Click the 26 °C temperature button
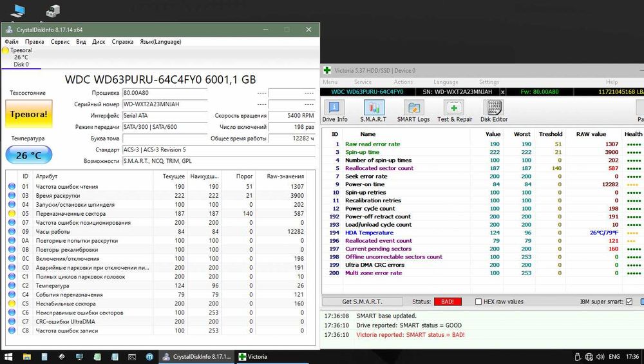This screenshot has height=364, width=644. click(29, 155)
